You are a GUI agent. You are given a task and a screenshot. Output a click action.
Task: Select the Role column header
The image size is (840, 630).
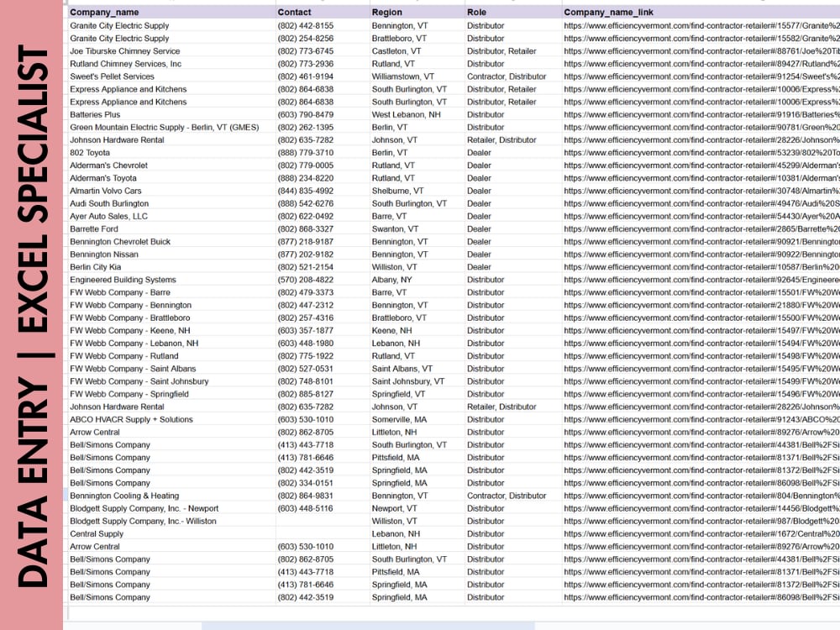[513, 12]
